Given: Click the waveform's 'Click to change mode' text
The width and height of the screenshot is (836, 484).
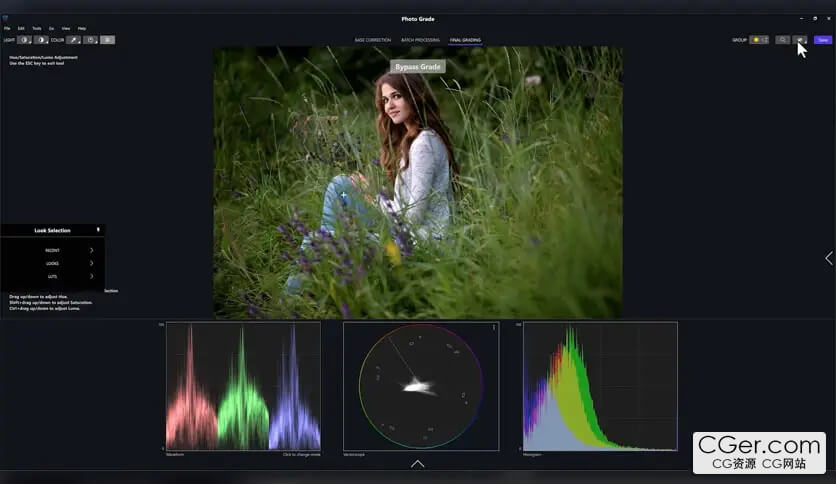Looking at the screenshot, I should [301, 454].
